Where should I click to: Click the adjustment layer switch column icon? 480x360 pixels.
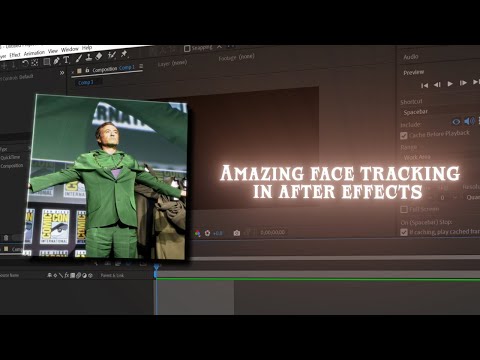click(x=84, y=275)
